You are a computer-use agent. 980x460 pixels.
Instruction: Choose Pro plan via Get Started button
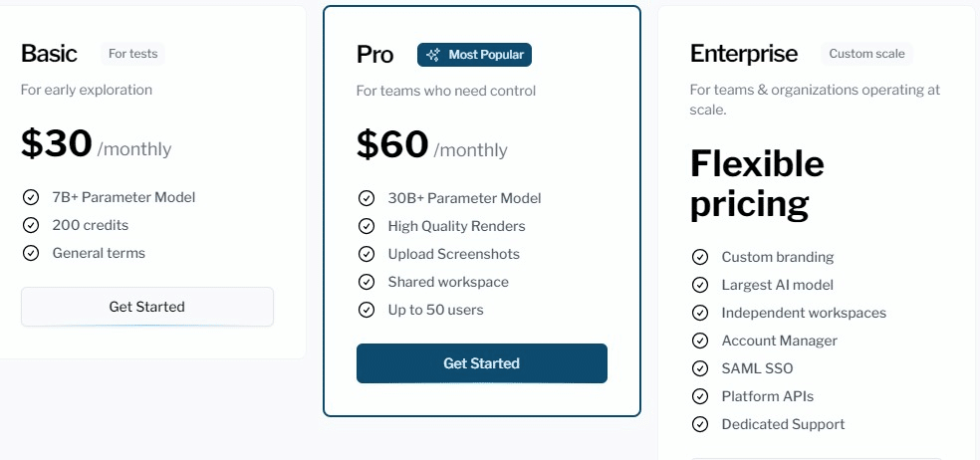tap(482, 363)
